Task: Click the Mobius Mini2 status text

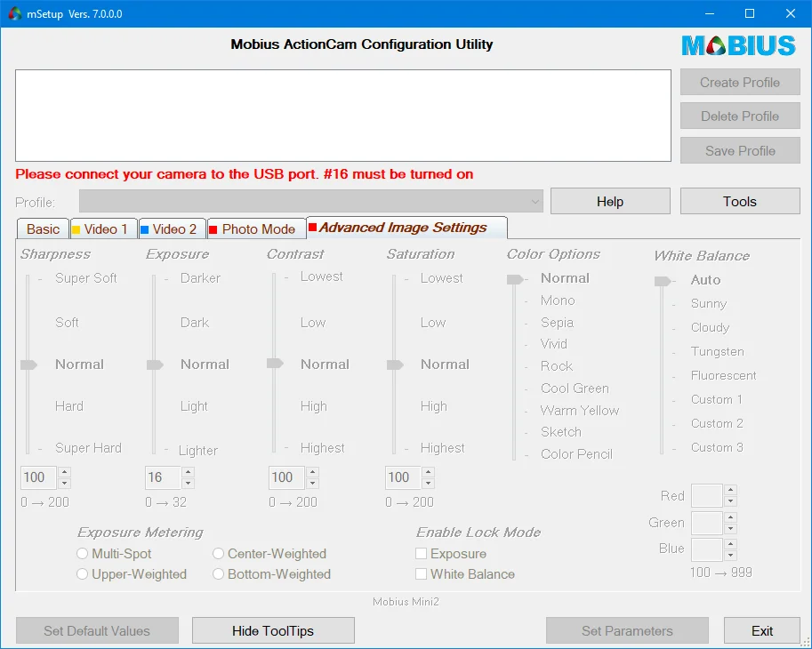Action: [406, 601]
